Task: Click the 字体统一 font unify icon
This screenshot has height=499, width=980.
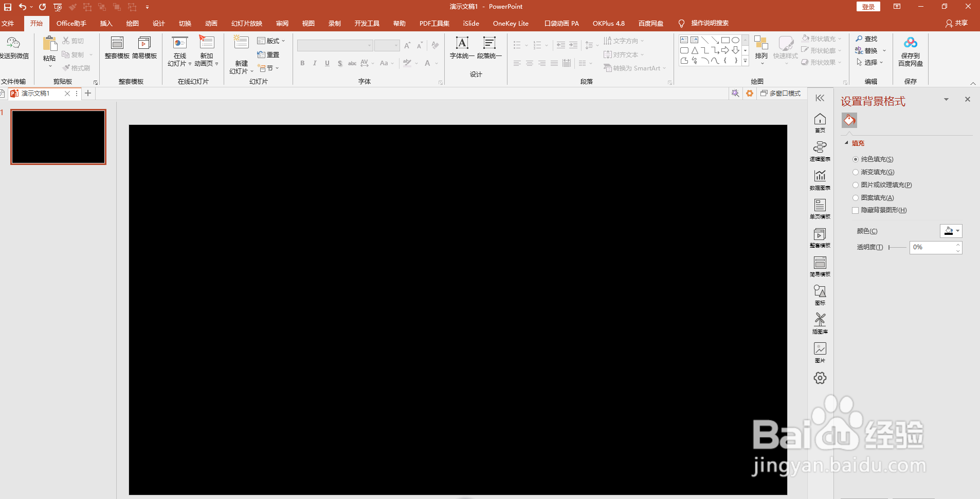Action: [x=462, y=43]
